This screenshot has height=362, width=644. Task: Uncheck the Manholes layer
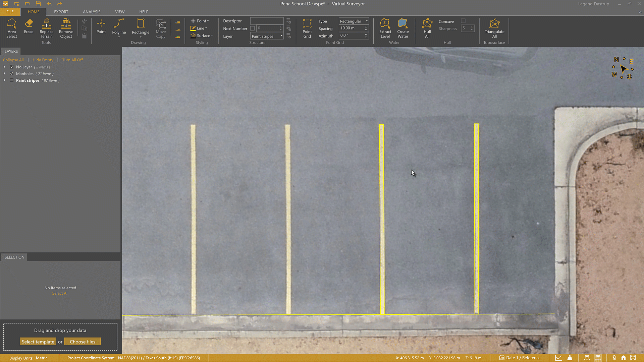point(11,73)
